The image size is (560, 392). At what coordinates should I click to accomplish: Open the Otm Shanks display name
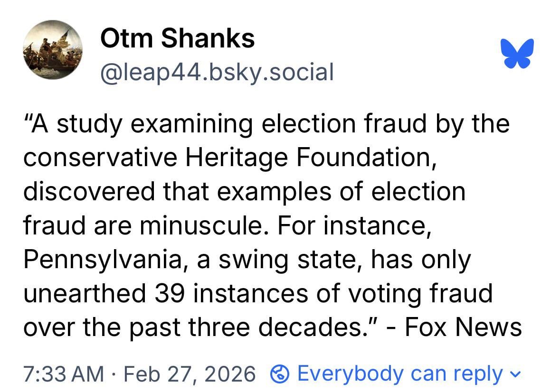177,37
